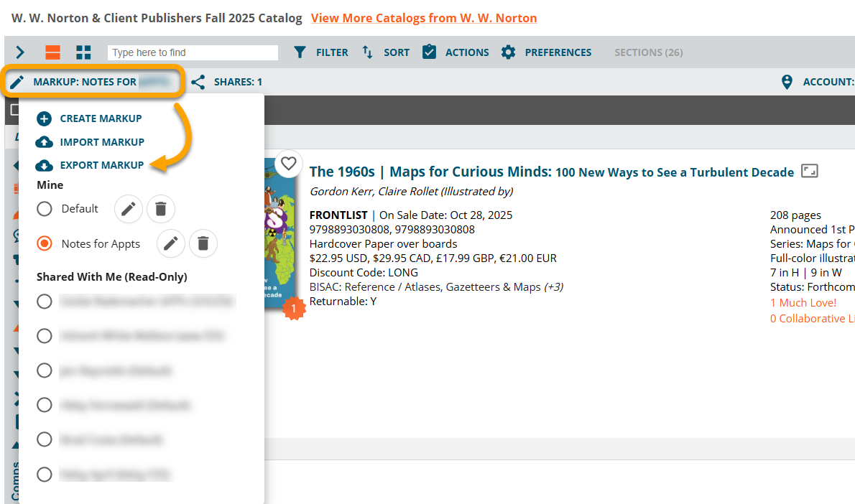Click the 'Shared With Me (Read-Only)' heading
Viewport: 855px width, 504px height.
point(112,277)
